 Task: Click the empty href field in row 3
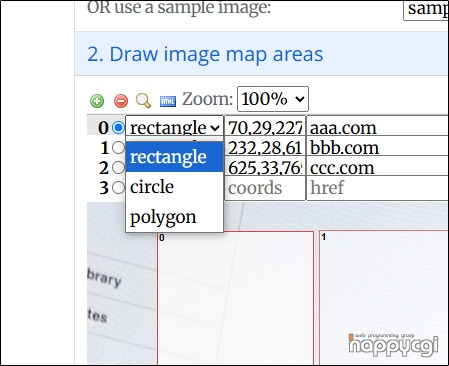[x=377, y=188]
